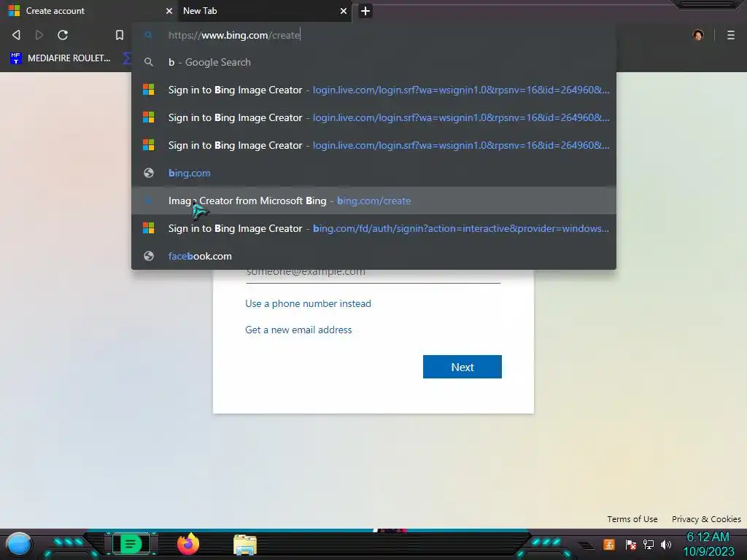Click the Next button
The image size is (747, 560).
click(x=462, y=367)
